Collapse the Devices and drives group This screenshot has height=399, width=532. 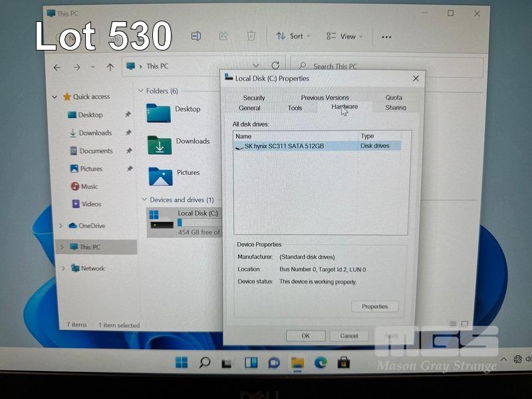pyautogui.click(x=144, y=199)
